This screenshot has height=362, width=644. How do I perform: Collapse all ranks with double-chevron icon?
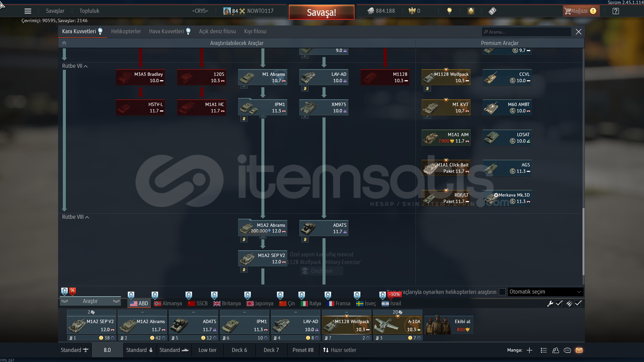tap(64, 43)
